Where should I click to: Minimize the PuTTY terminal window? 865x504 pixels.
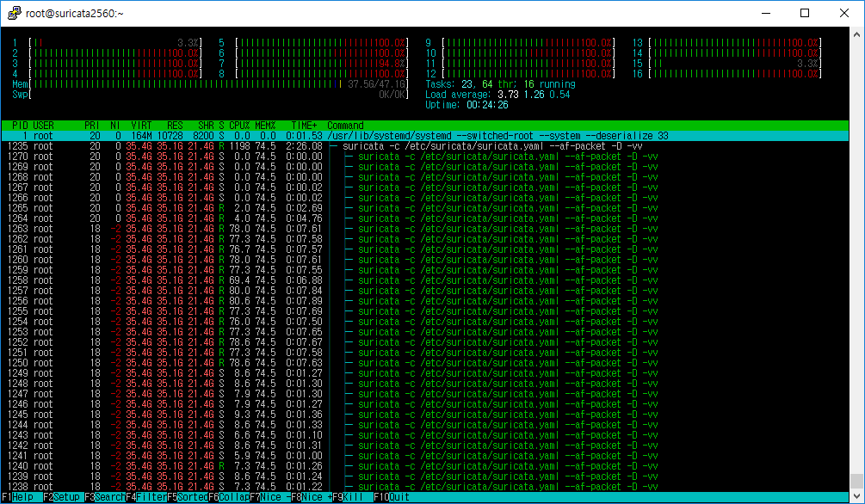pos(766,13)
